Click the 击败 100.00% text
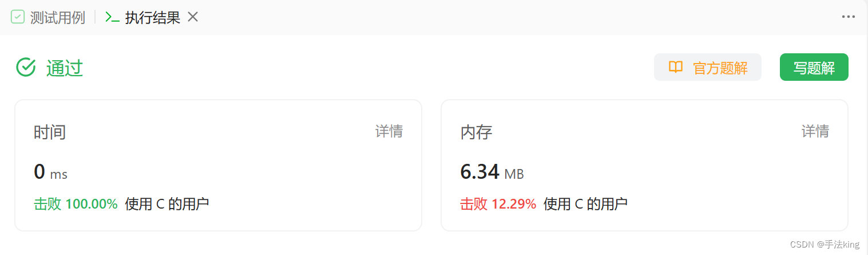Viewport: 868px width, 255px height. pos(76,203)
